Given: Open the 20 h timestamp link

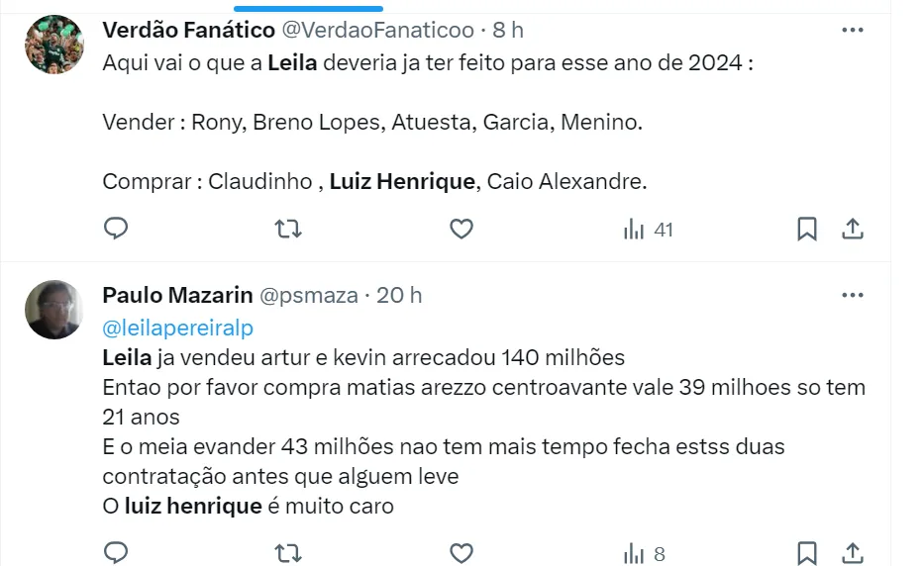Looking at the screenshot, I should pyautogui.click(x=401, y=295).
